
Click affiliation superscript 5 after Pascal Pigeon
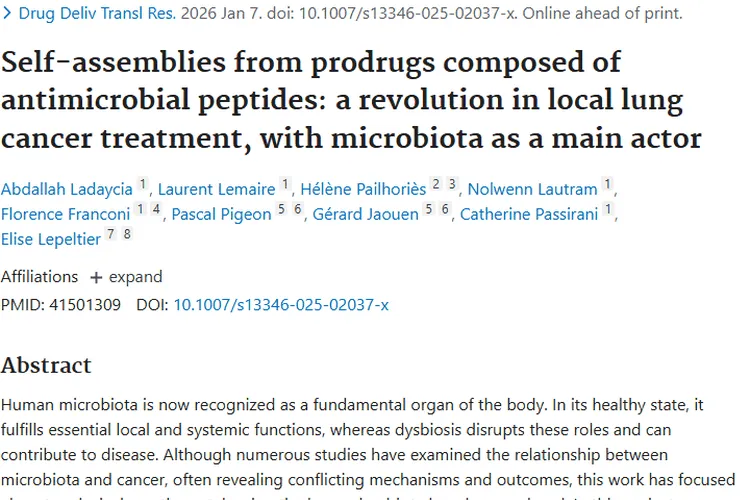pos(282,210)
